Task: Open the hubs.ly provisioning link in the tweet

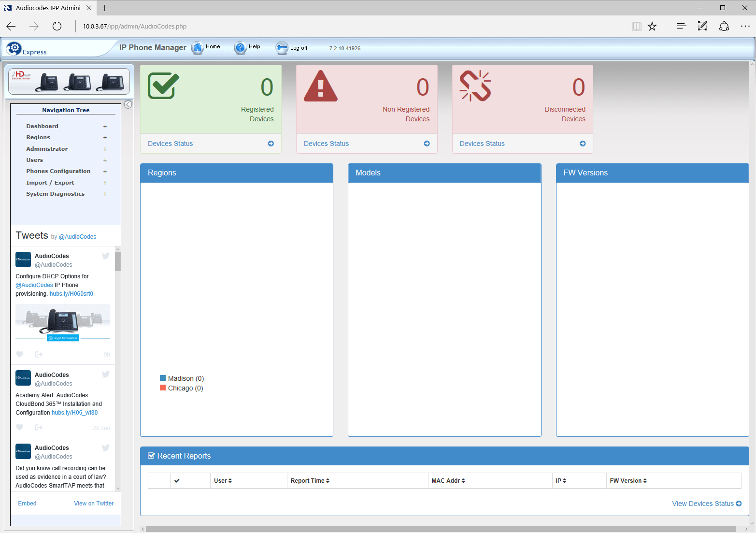Action: (71, 293)
